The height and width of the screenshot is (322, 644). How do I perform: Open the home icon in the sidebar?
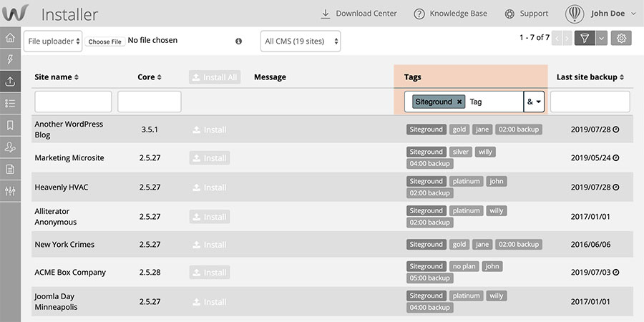(10, 38)
